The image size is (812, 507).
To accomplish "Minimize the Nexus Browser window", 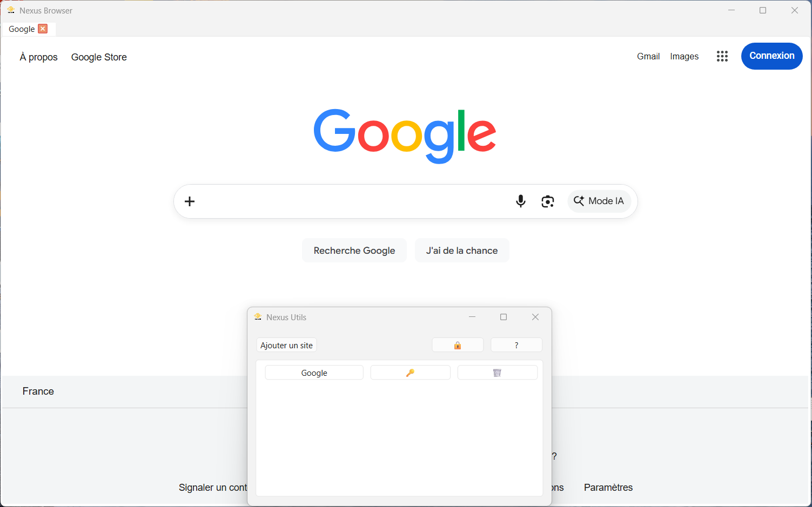I will click(x=732, y=10).
